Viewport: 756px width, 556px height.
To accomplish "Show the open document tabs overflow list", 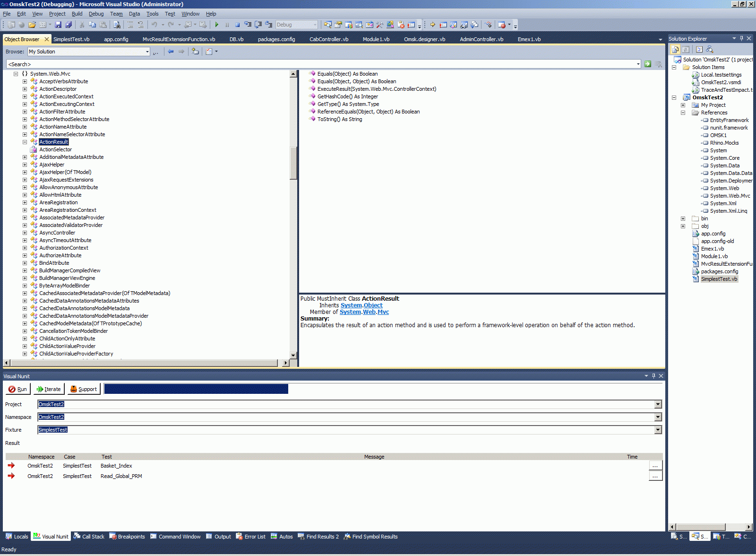I will pos(660,39).
